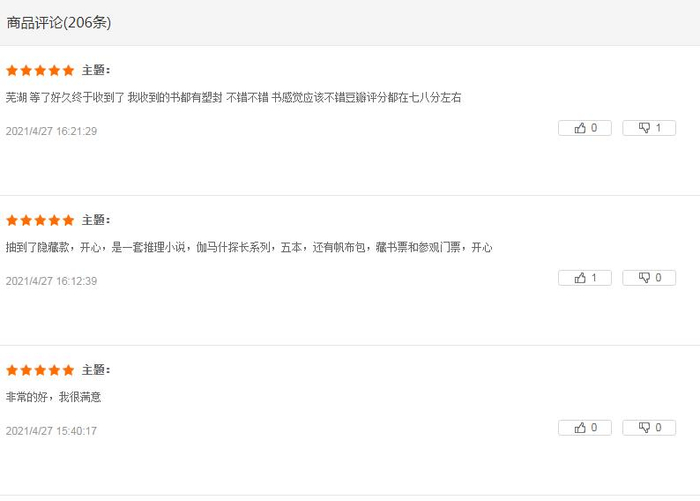Select the 伽马什探长系列 review text
700x501 pixels.
[x=249, y=247]
